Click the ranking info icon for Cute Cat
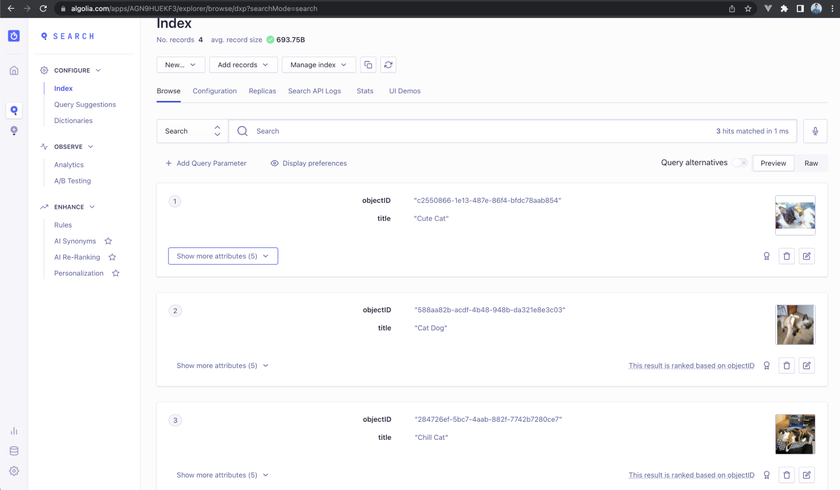The height and width of the screenshot is (490, 840). point(767,256)
